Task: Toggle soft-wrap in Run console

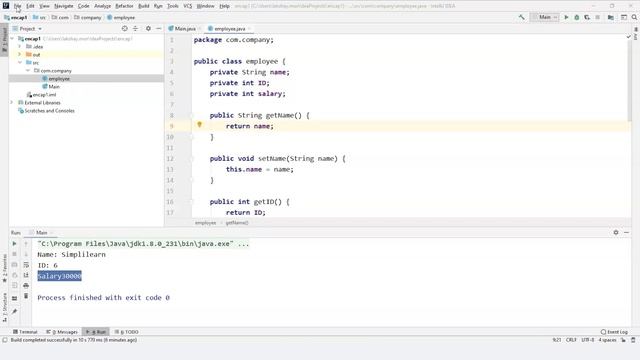Action: pyautogui.click(x=26, y=264)
